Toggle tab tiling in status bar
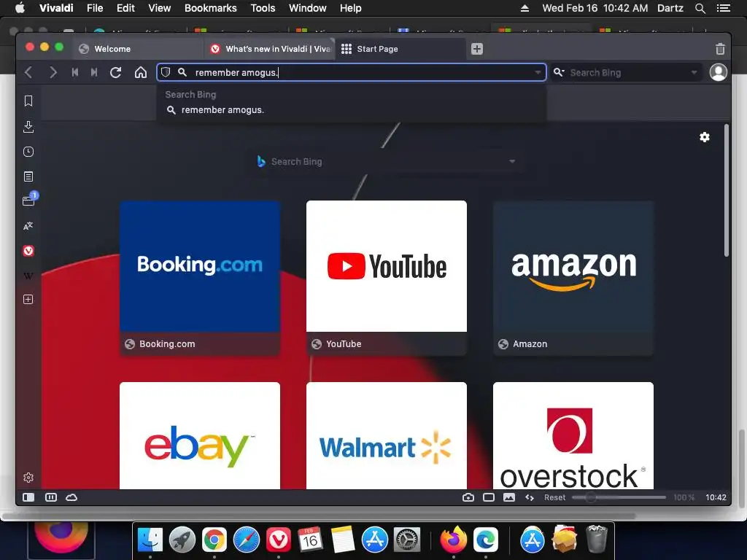 [51, 497]
